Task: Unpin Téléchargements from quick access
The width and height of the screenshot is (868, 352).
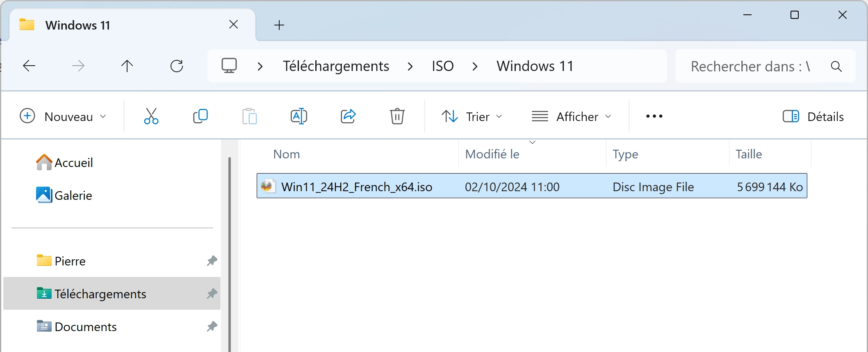Action: [x=212, y=294]
